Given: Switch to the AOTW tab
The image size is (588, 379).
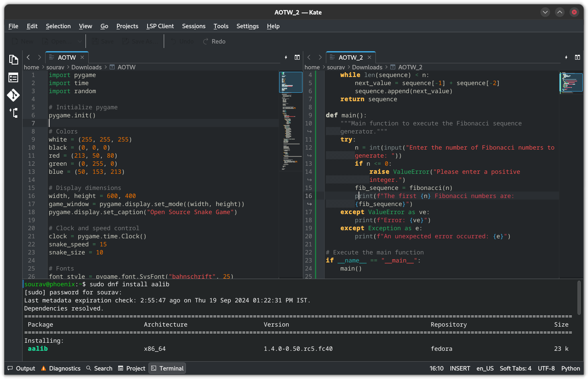Looking at the screenshot, I should 66,57.
